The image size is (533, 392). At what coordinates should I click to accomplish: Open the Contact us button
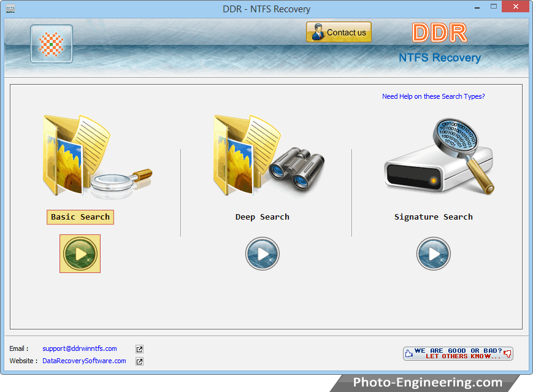tap(339, 33)
